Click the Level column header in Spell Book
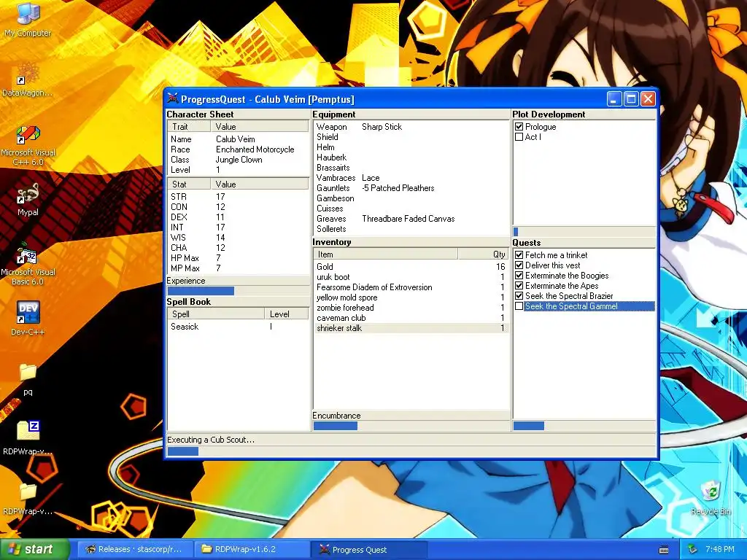The width and height of the screenshot is (747, 560). click(x=287, y=314)
